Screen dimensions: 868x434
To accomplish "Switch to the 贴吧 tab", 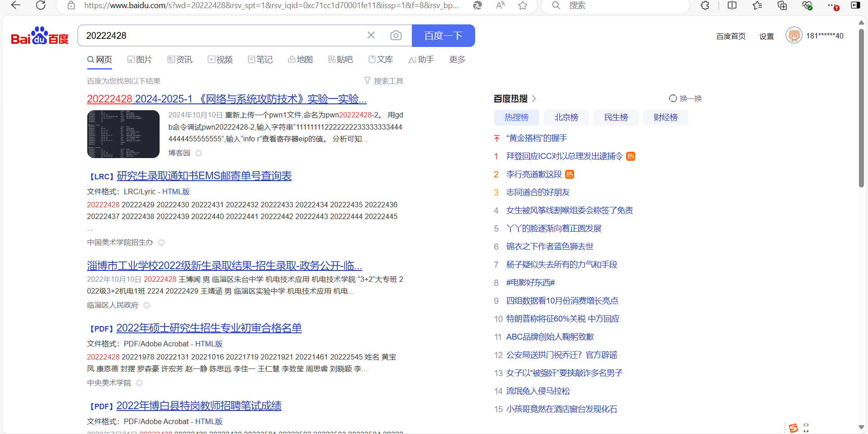I will (340, 60).
